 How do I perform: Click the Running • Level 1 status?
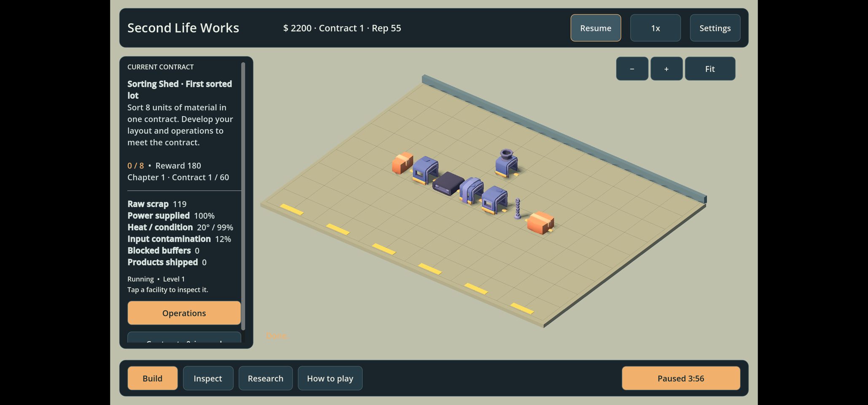pos(156,279)
